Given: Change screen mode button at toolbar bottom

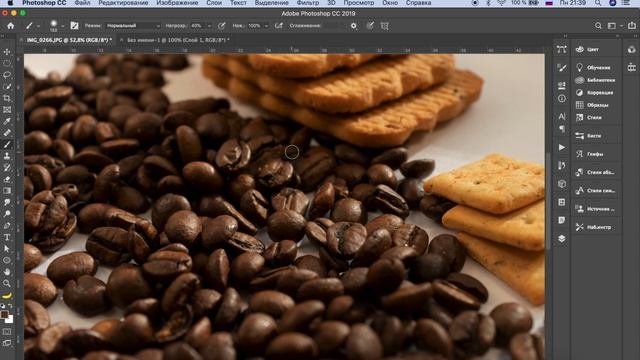Looking at the screenshot, I should click(x=7, y=343).
